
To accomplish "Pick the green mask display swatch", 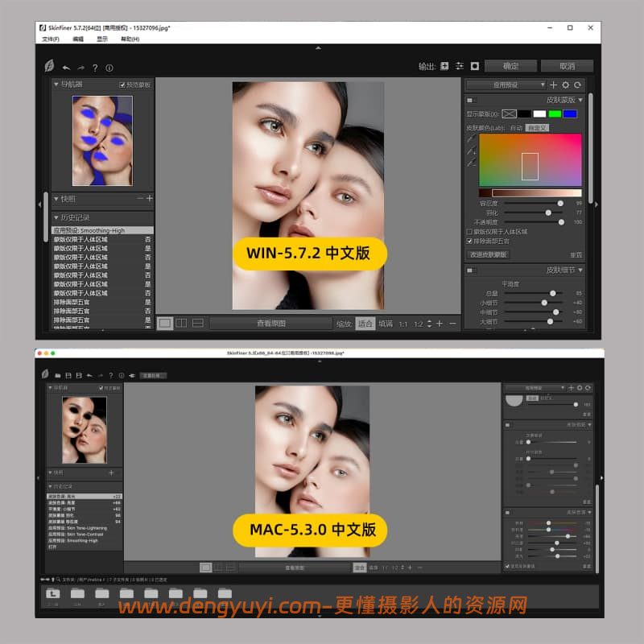I will [555, 114].
